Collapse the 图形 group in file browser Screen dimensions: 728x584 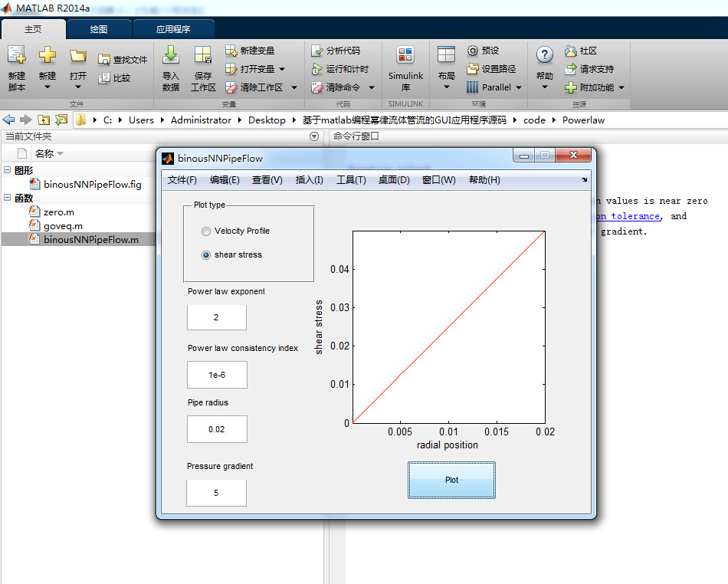(x=7, y=170)
